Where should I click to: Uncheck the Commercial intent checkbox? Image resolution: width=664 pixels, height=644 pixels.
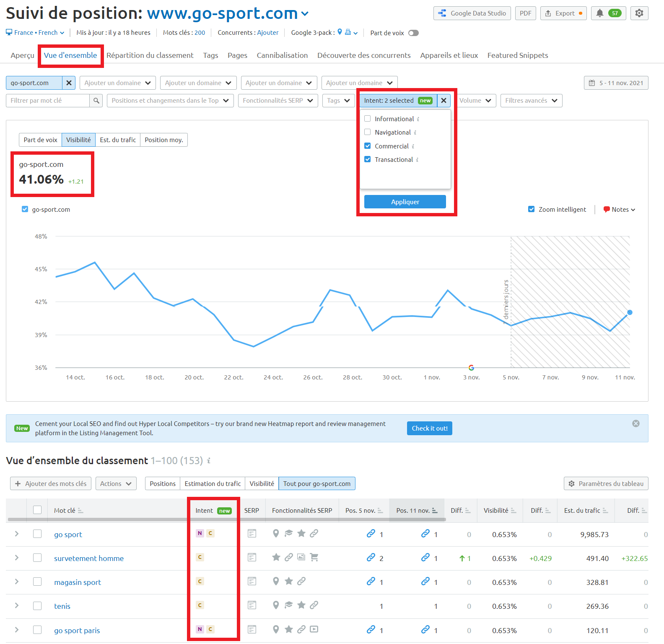pyautogui.click(x=368, y=146)
